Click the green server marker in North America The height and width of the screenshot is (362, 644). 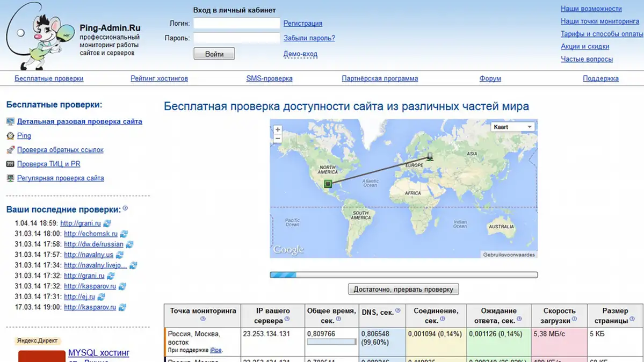pos(328,184)
